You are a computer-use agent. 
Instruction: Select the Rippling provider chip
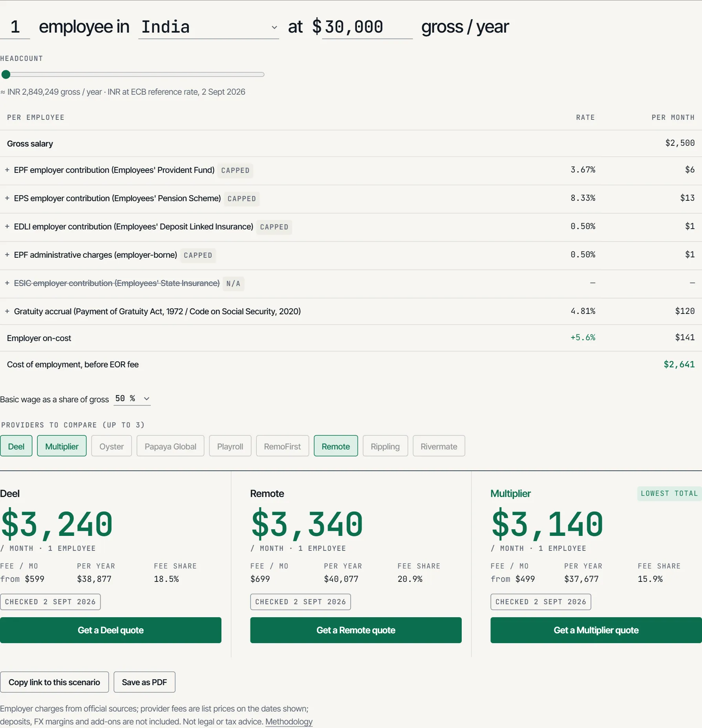click(x=385, y=446)
